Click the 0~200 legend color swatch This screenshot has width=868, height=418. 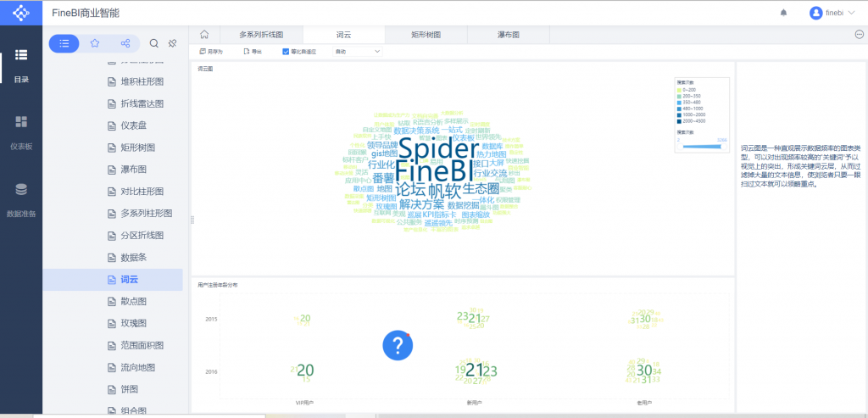[x=679, y=90]
